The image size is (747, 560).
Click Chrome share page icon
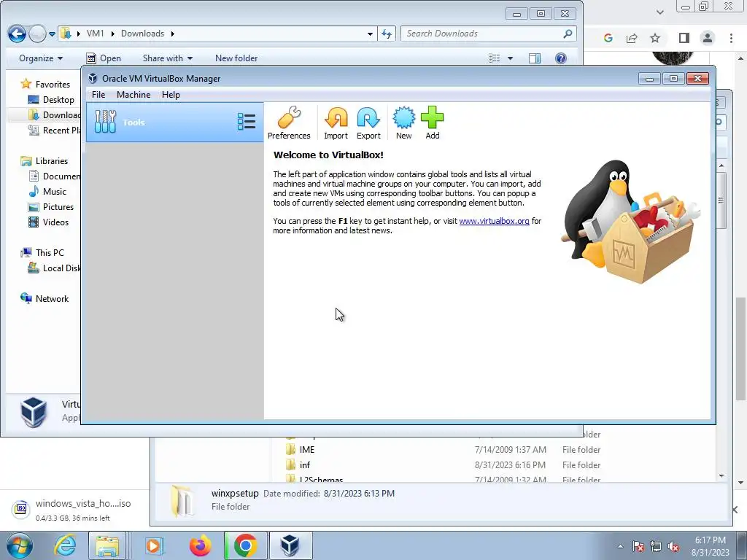tap(632, 38)
